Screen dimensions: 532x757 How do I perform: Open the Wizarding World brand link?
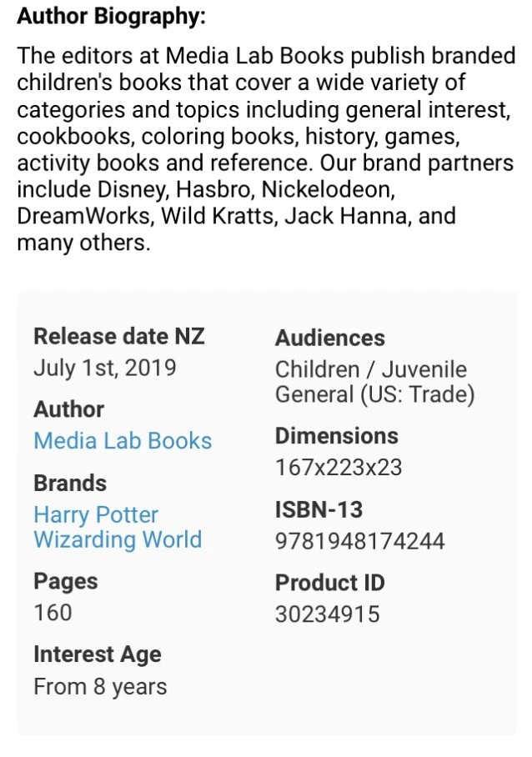pyautogui.click(x=118, y=539)
